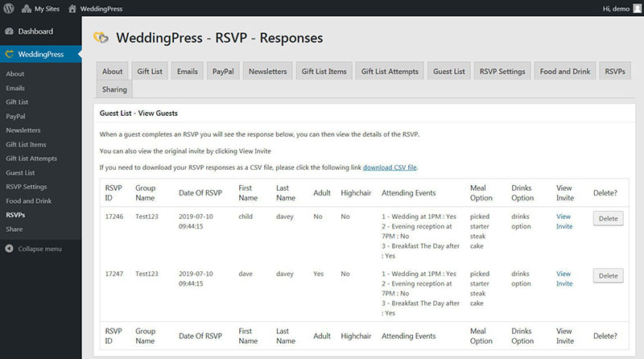
Task: Select WeddingPress in the sidebar
Action: pyautogui.click(x=41, y=54)
